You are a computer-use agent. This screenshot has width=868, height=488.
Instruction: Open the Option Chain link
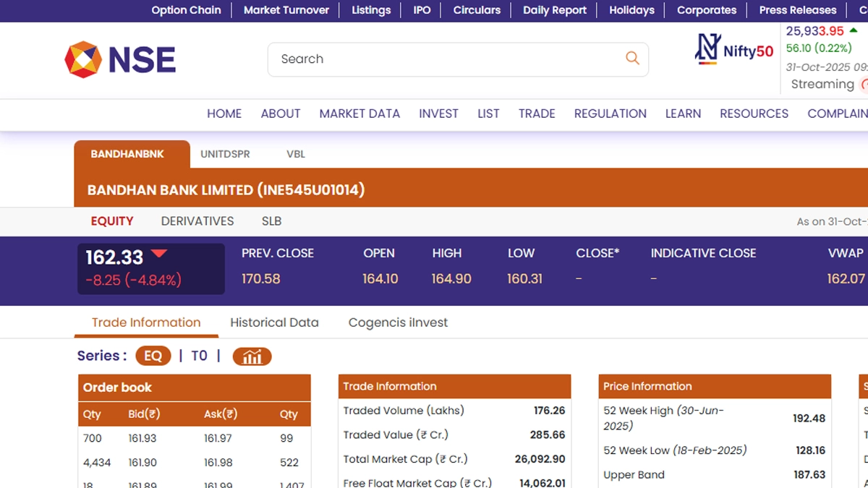185,10
